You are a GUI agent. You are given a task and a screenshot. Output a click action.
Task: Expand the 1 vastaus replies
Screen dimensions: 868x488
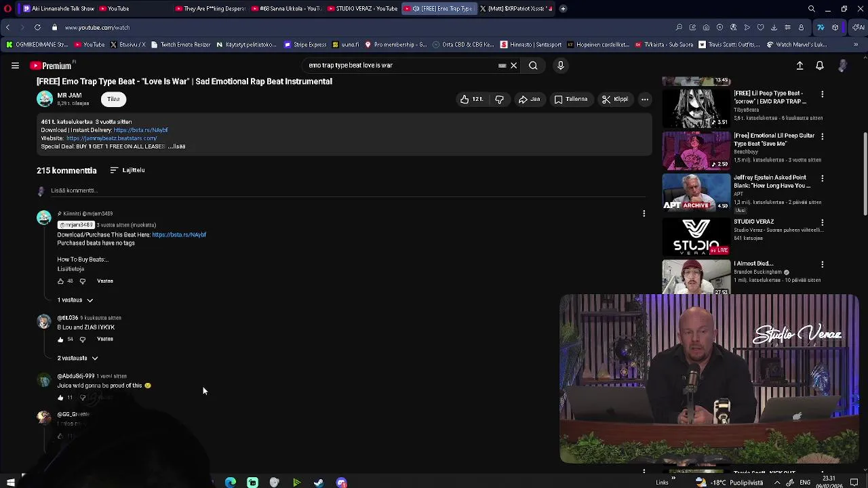tap(75, 300)
